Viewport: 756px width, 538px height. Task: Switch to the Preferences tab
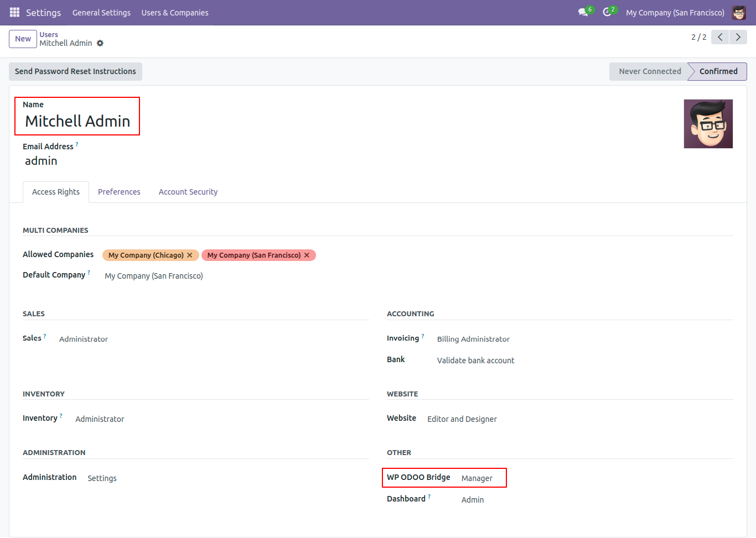[x=119, y=192]
